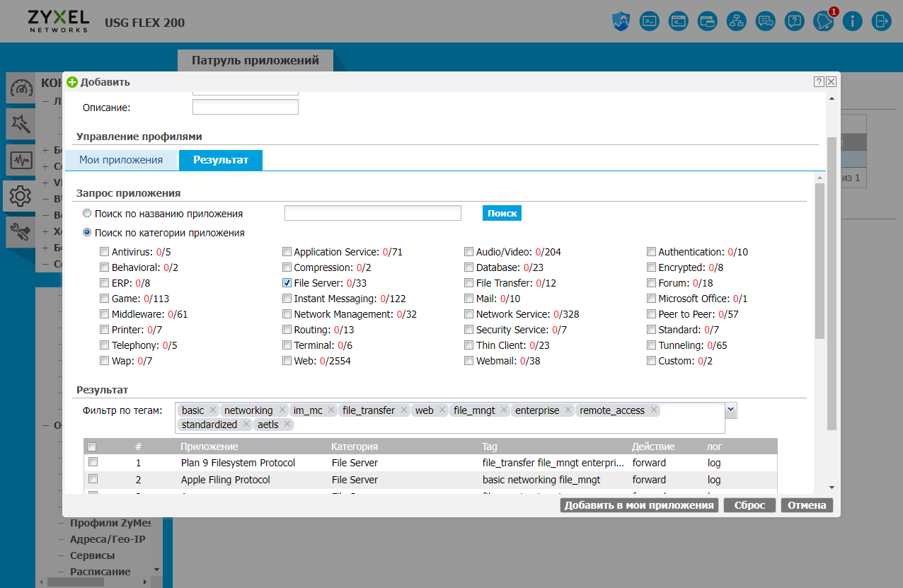Select search by application category radio
The image size is (903, 588).
point(87,233)
